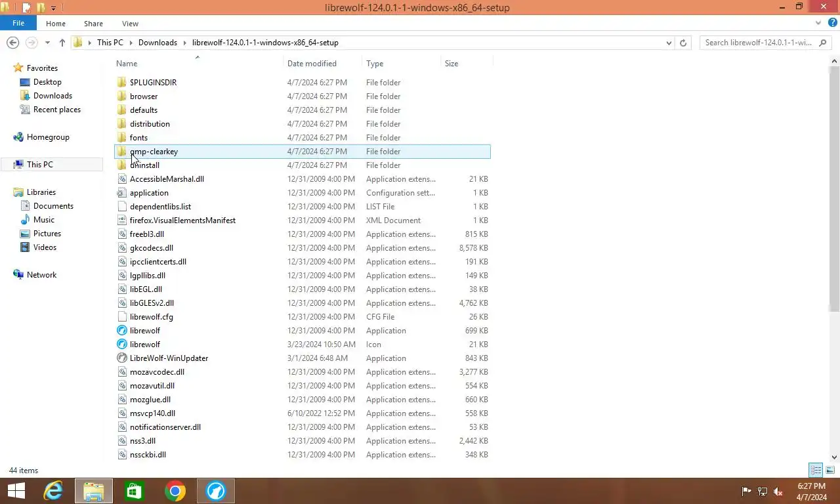840x504 pixels.
Task: Click the search librewolf input box
Action: (766, 43)
